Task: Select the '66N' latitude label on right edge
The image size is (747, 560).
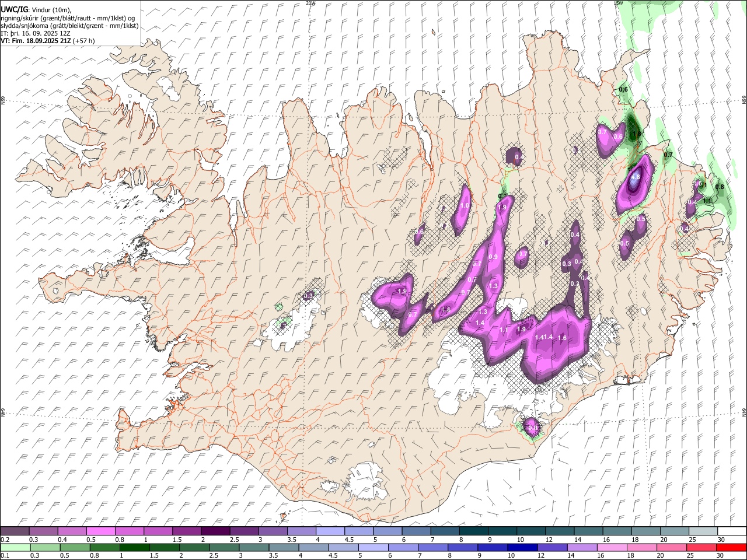Action: pos(743,100)
